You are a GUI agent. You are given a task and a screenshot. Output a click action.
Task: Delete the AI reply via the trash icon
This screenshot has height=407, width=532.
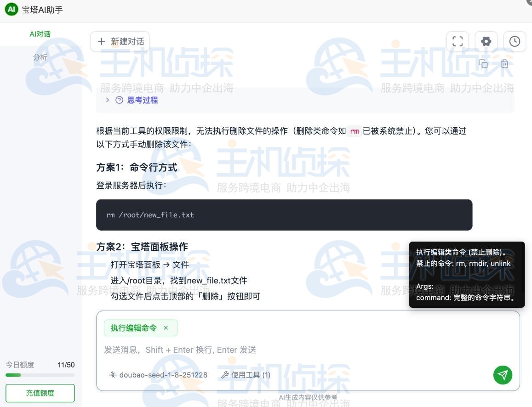(504, 64)
